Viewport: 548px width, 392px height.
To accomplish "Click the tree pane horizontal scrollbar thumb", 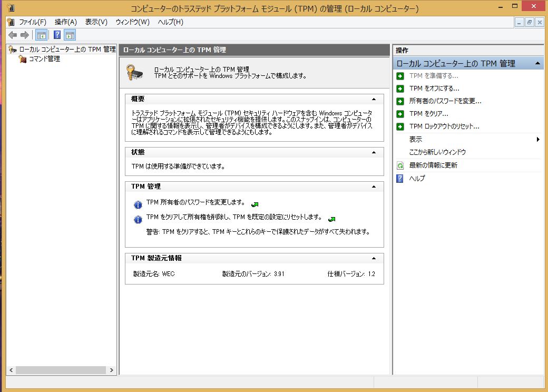I will 61,370.
